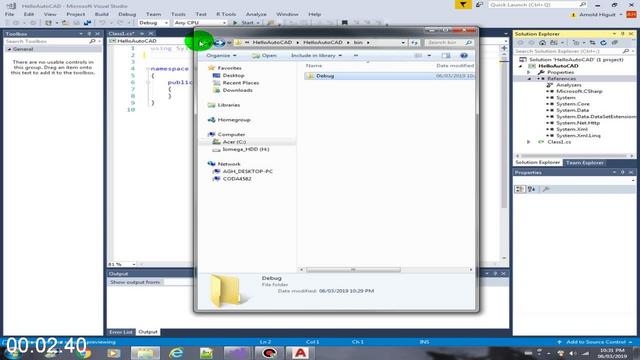Expand the Properties node in Solution Explorer
The height and width of the screenshot is (360, 640).
pyautogui.click(x=529, y=72)
